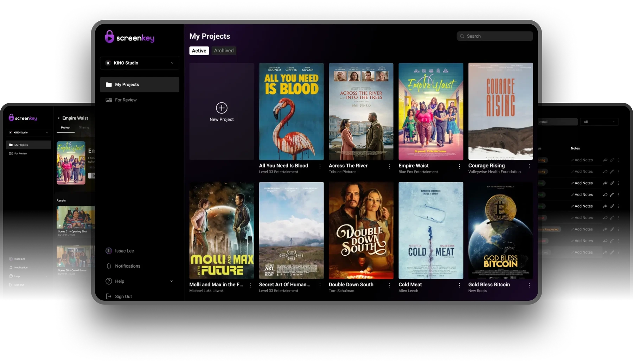The height and width of the screenshot is (364, 633).
Task: Click the back arrow beside Empire Waist
Action: pyautogui.click(x=59, y=118)
